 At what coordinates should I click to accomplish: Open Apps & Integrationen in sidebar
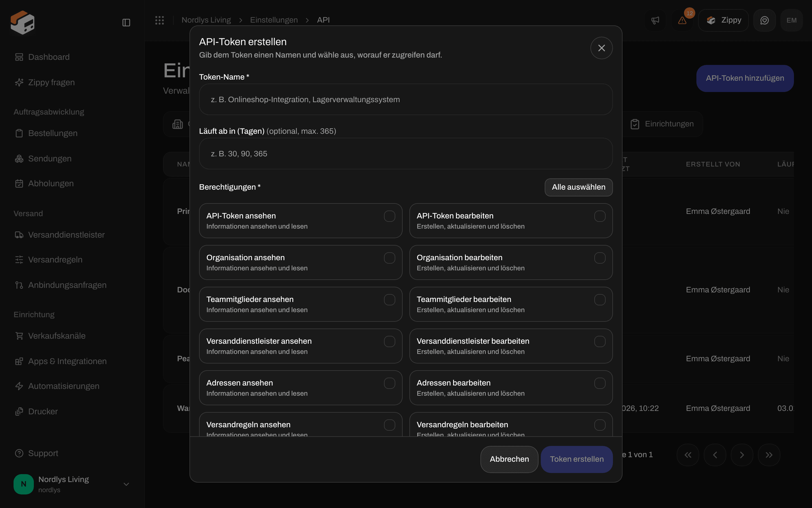point(67,361)
